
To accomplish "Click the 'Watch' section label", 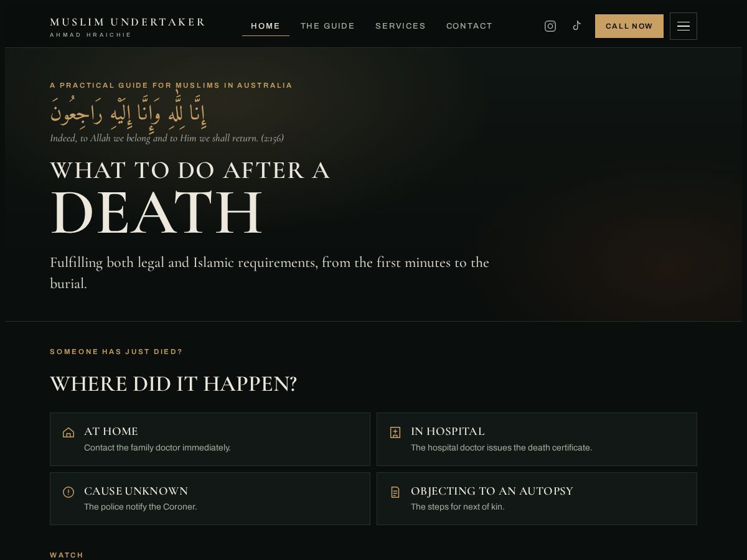I will tap(67, 555).
